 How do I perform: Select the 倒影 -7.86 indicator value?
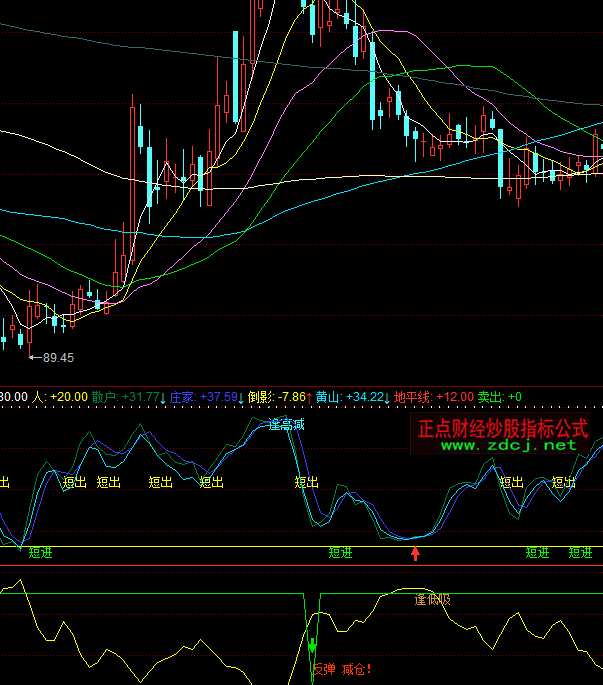point(280,397)
